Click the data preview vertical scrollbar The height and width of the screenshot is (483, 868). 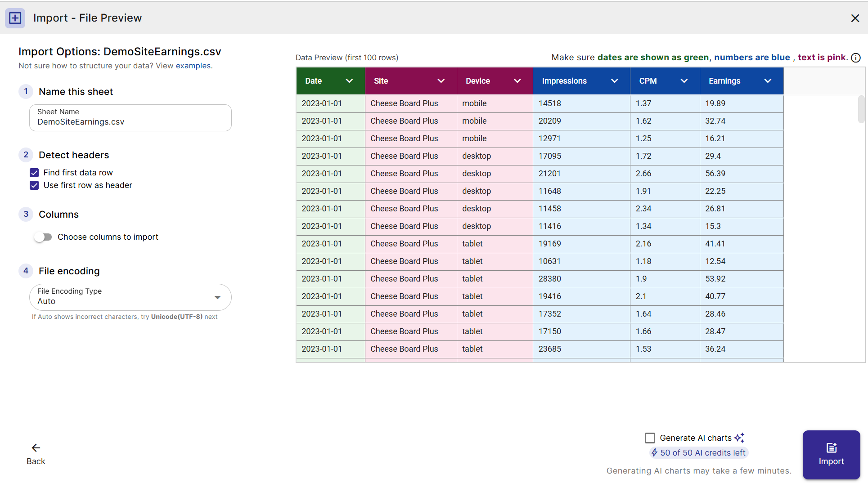[x=861, y=109]
